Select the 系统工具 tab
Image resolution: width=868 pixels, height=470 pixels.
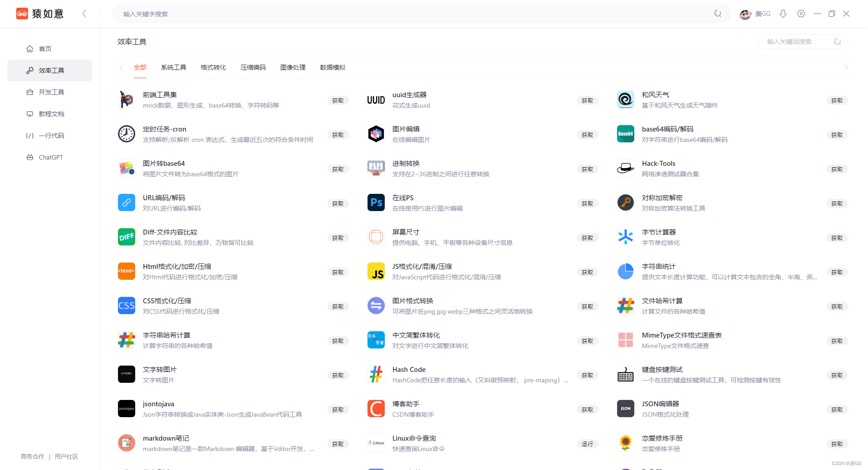click(174, 67)
